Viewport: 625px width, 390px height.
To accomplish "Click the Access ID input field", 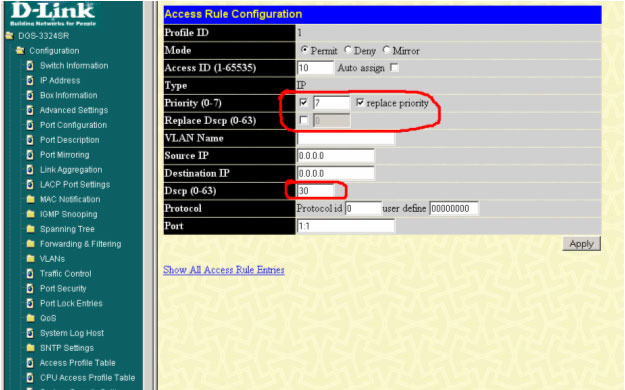I will pyautogui.click(x=315, y=68).
